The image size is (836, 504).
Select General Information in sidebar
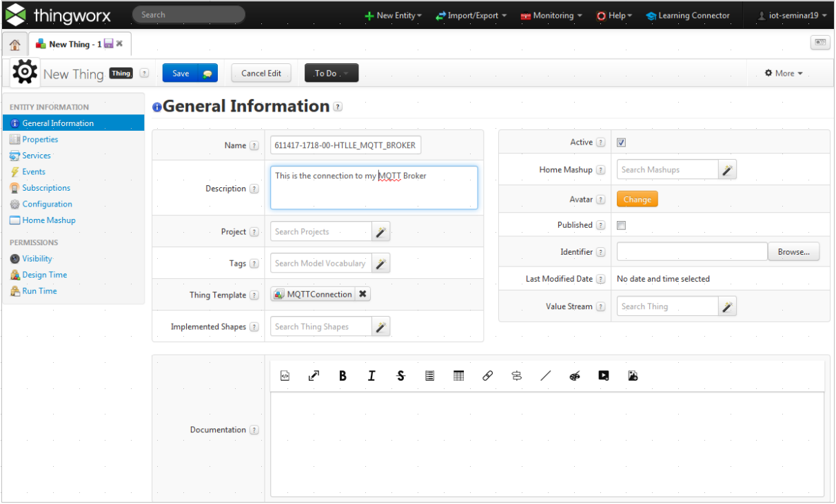coord(73,123)
